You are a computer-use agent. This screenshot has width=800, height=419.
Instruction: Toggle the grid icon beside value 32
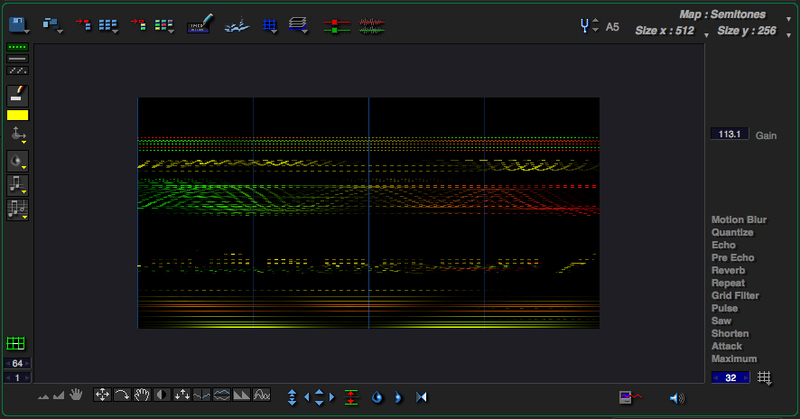(765, 377)
